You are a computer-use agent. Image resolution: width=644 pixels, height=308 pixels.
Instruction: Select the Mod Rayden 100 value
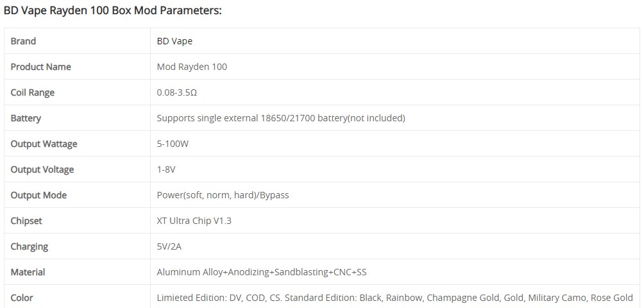[x=192, y=67]
